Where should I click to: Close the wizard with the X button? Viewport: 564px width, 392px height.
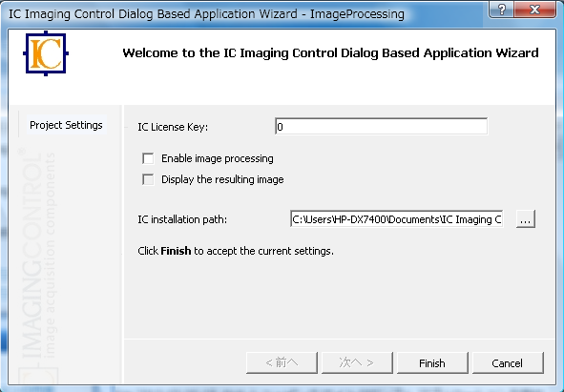[534, 9]
